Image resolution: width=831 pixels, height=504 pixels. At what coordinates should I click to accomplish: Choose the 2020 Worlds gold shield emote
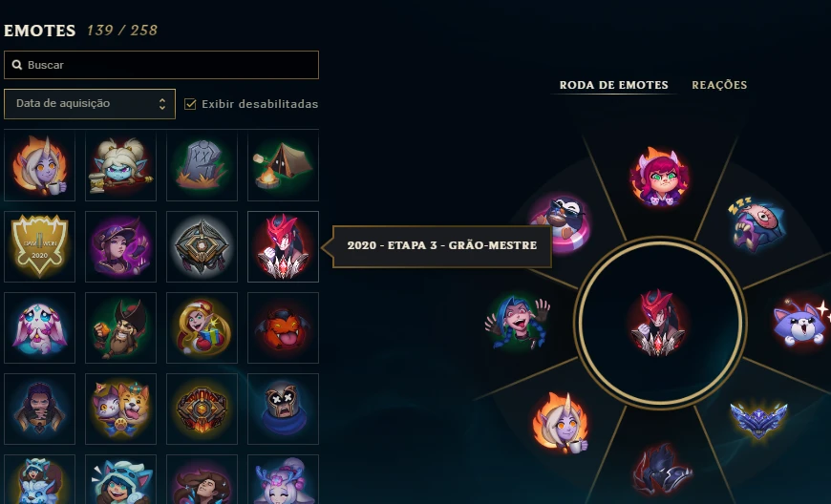click(40, 246)
